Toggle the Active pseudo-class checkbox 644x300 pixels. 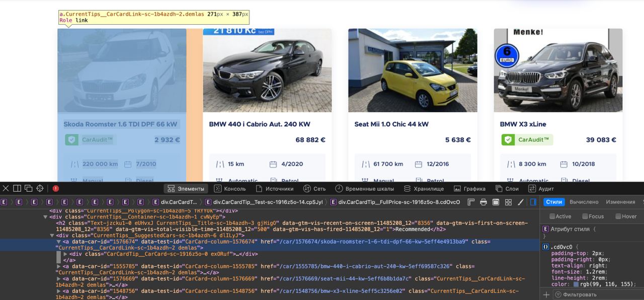click(552, 216)
